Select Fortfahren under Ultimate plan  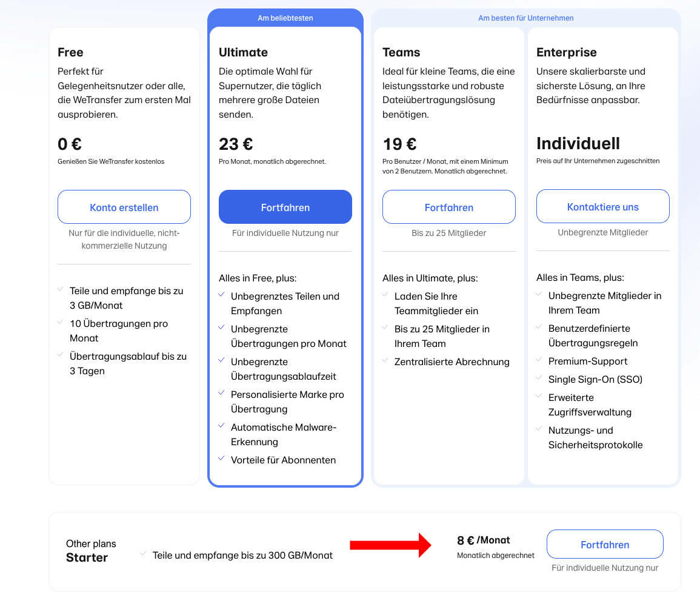pos(285,207)
